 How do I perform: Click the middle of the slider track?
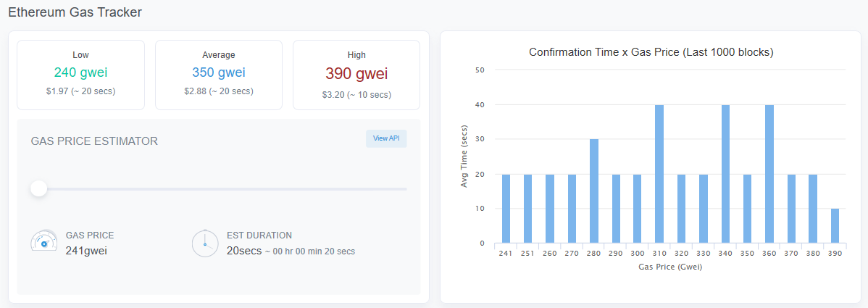coord(219,189)
